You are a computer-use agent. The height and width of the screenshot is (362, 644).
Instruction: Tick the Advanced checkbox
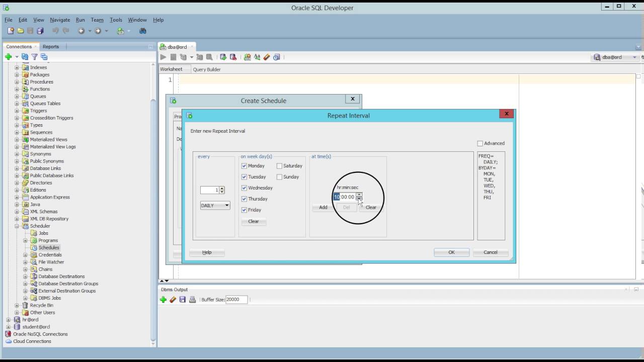480,143
